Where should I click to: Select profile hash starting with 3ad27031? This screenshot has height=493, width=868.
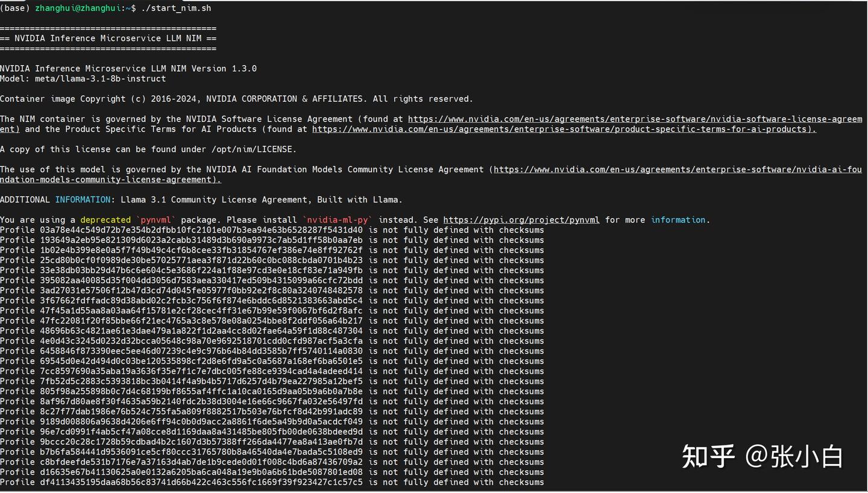201,290
